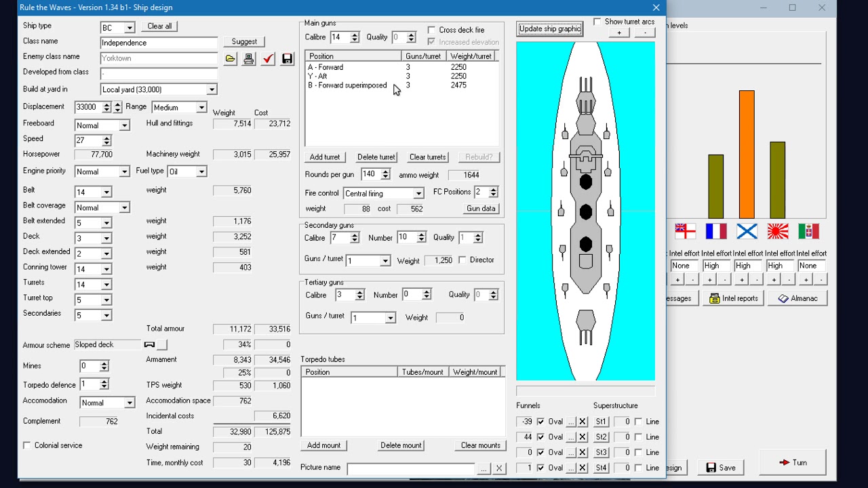Click the armour scheme diagram icon
This screenshot has height=488, width=868.
point(149,345)
